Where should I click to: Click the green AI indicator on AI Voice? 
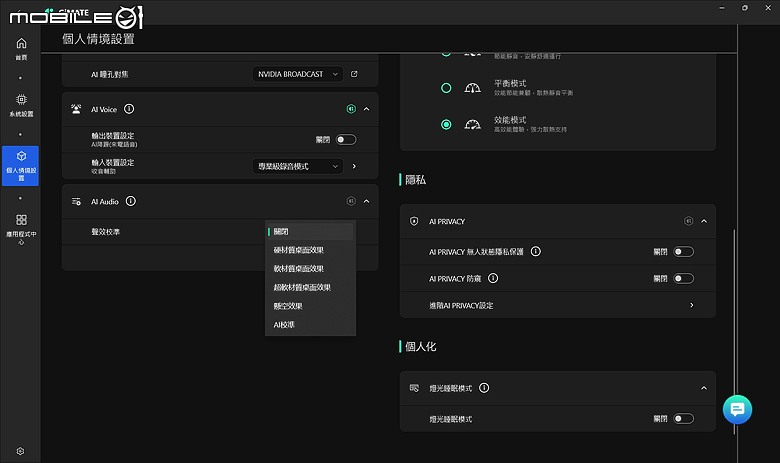tap(351, 109)
